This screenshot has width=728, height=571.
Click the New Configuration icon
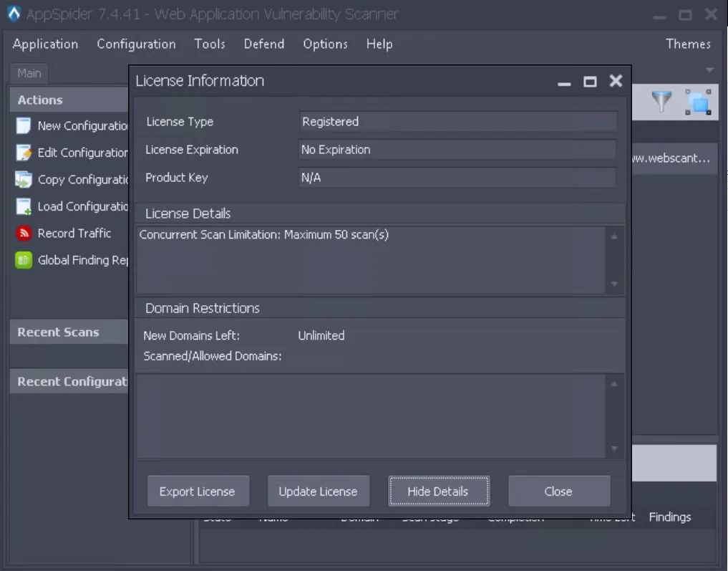coord(23,126)
